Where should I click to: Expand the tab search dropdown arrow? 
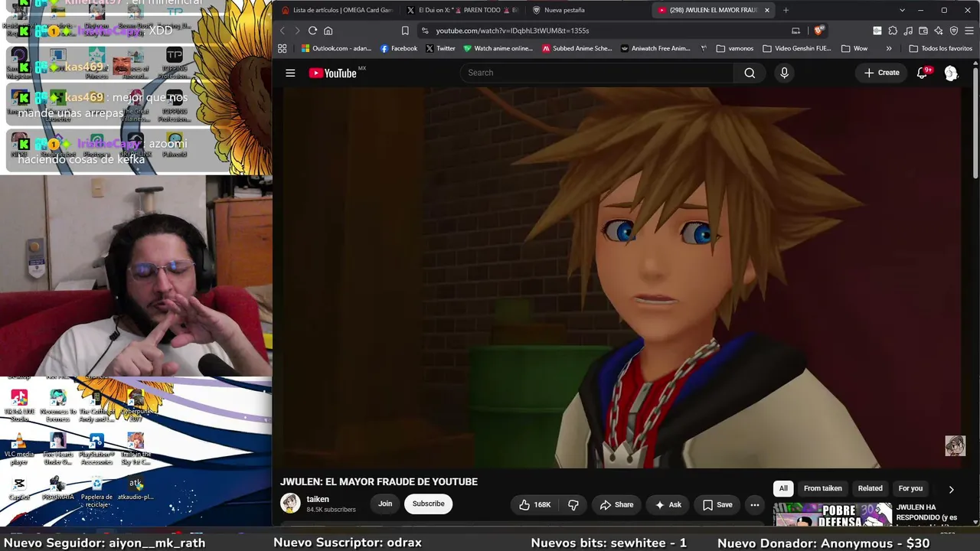902,10
